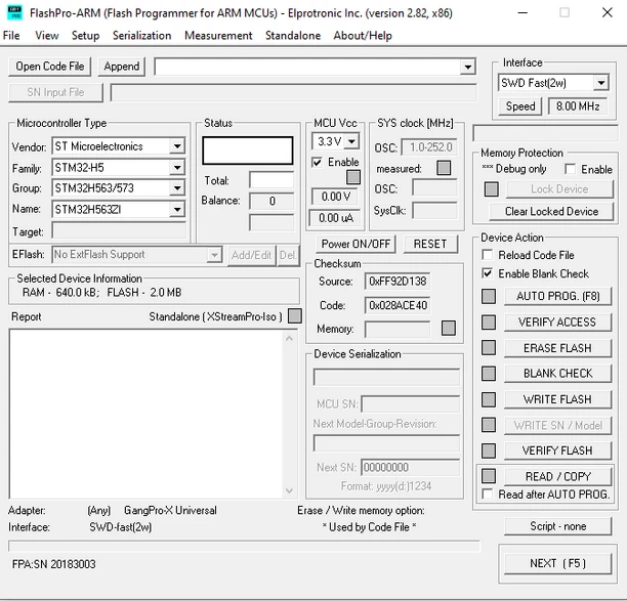
Task: Open the View menu
Action: pyautogui.click(x=47, y=36)
